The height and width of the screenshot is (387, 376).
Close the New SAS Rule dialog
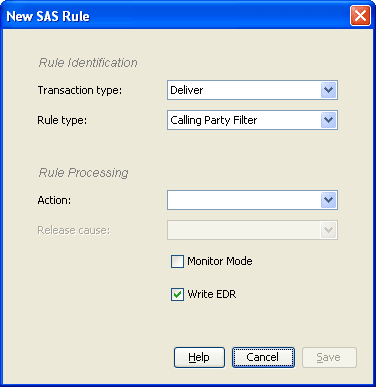click(360, 15)
